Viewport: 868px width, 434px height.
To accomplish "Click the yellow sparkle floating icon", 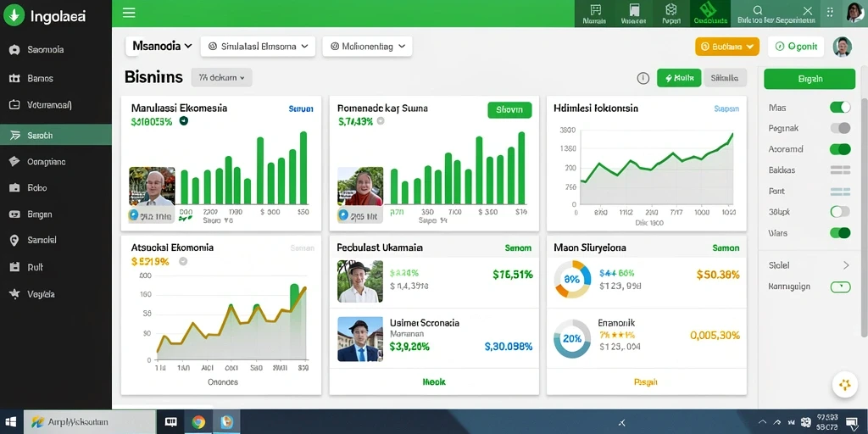I will [x=845, y=384].
